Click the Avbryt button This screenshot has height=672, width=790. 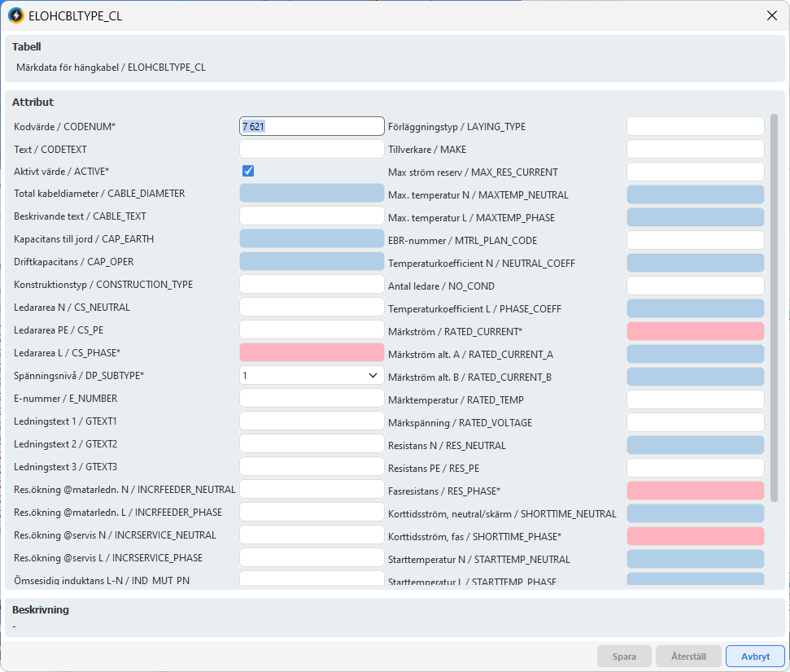click(x=756, y=657)
